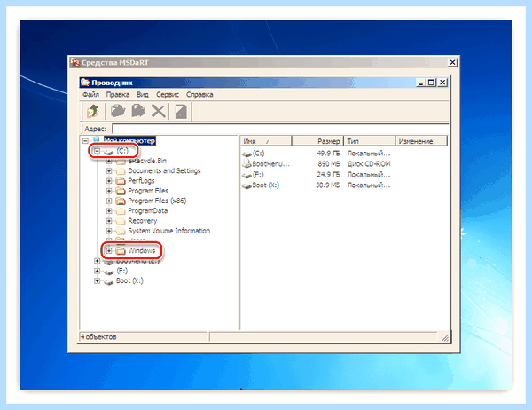This screenshot has width=532, height=410.
Task: Click the BootMenu... name in file list
Action: 271,164
